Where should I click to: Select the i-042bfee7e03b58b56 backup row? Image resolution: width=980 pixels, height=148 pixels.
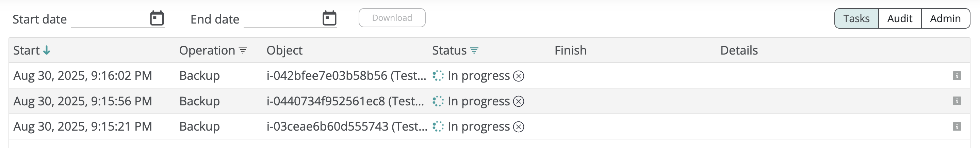(346, 75)
